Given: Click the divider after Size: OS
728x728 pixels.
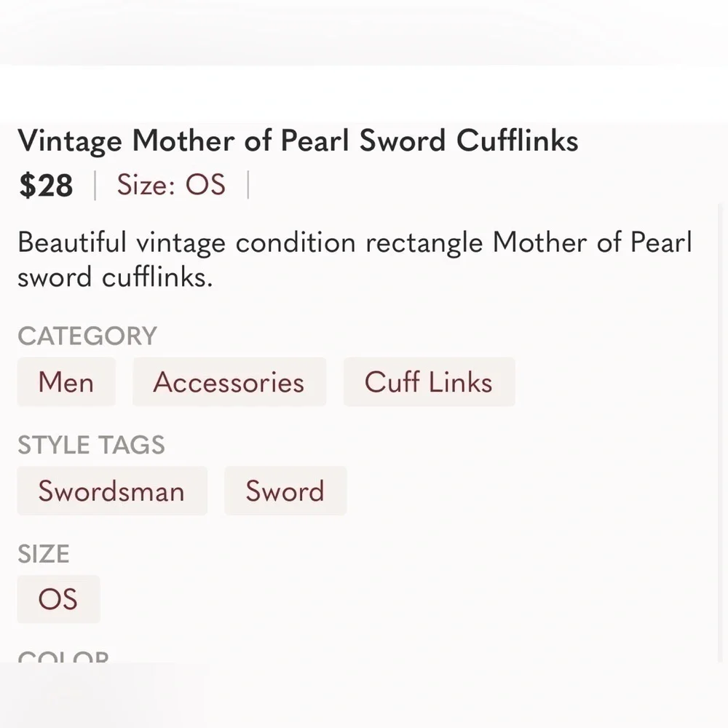Looking at the screenshot, I should click(x=248, y=185).
